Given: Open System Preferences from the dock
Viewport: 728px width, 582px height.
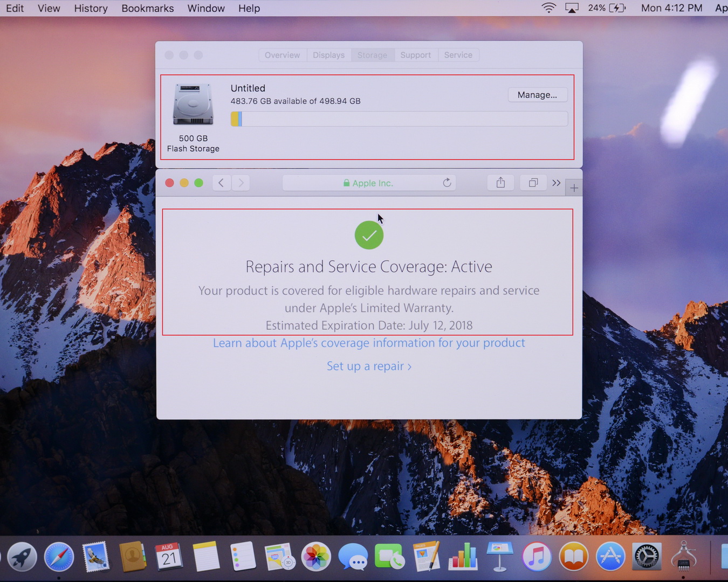Looking at the screenshot, I should click(647, 557).
